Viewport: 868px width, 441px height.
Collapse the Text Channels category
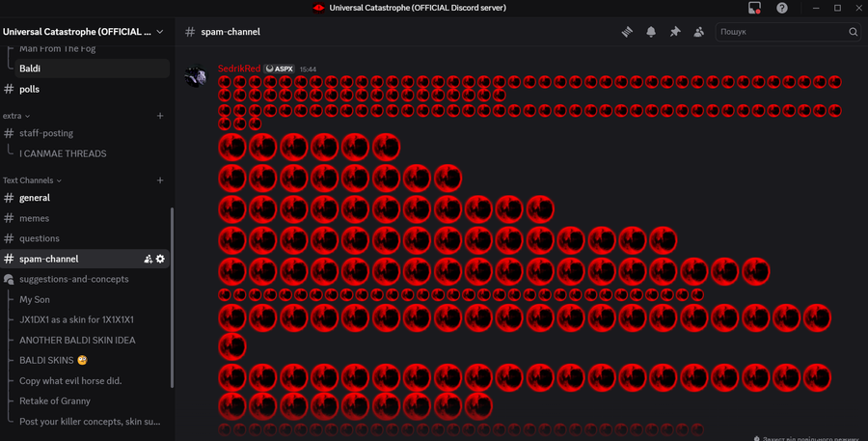32,180
